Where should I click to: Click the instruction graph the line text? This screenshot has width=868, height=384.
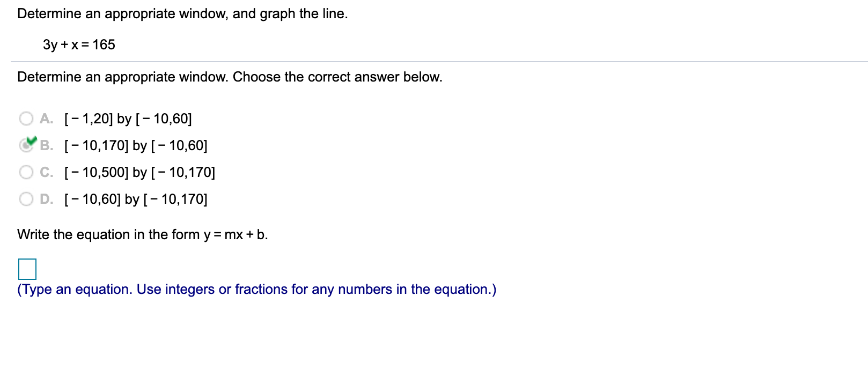[x=182, y=13]
